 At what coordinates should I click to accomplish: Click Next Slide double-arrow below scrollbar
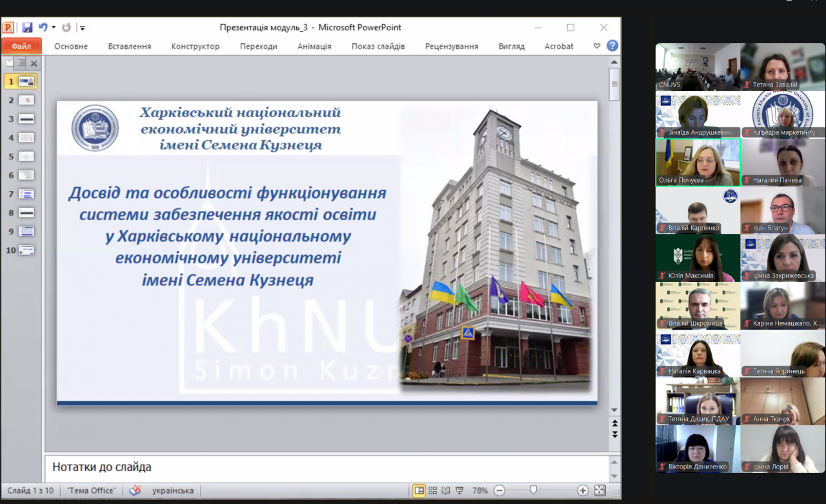pyautogui.click(x=615, y=435)
